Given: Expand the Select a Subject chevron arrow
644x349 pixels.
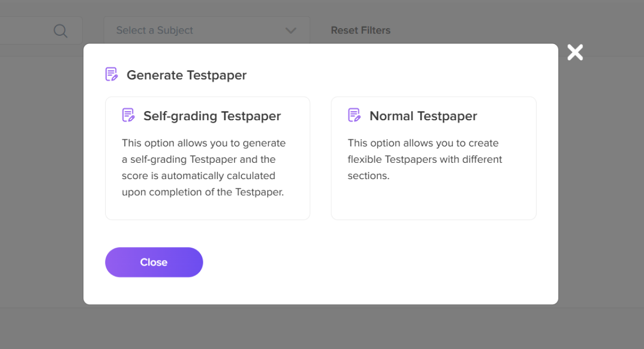Looking at the screenshot, I should pos(290,31).
